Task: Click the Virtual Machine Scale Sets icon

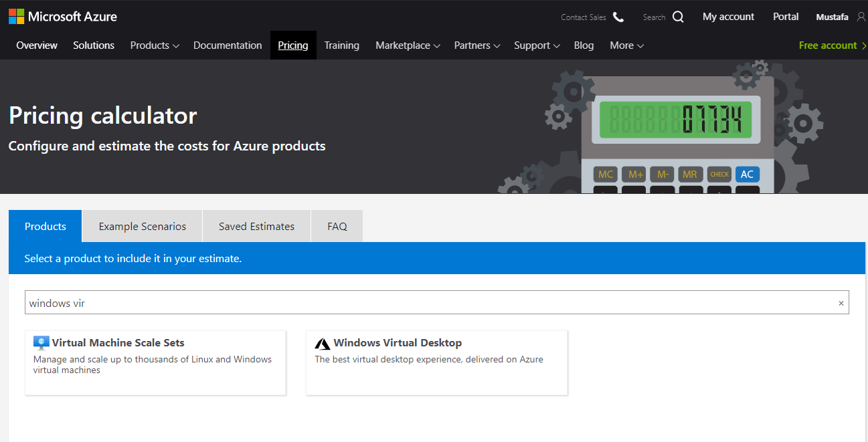Action: (x=41, y=343)
